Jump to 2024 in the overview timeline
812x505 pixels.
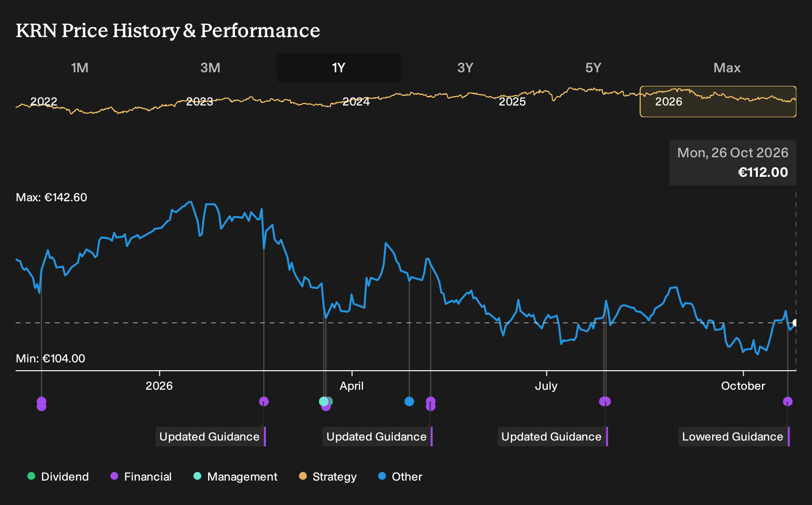coord(356,102)
